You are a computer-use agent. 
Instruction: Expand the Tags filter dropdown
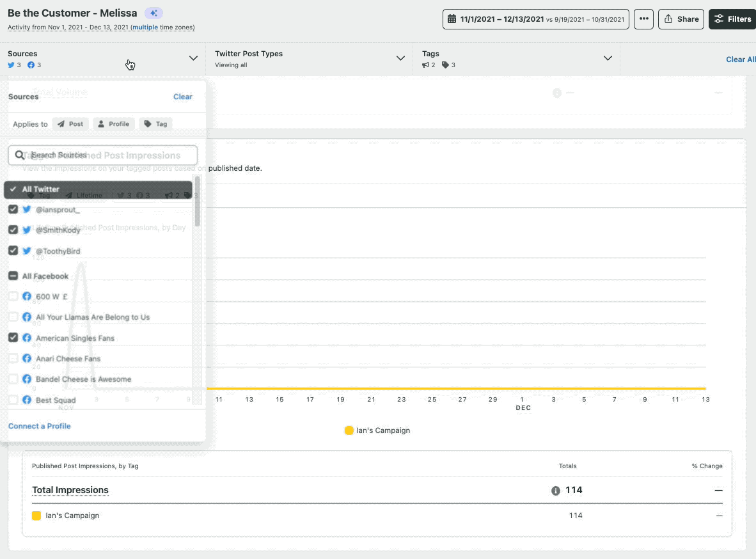[608, 58]
